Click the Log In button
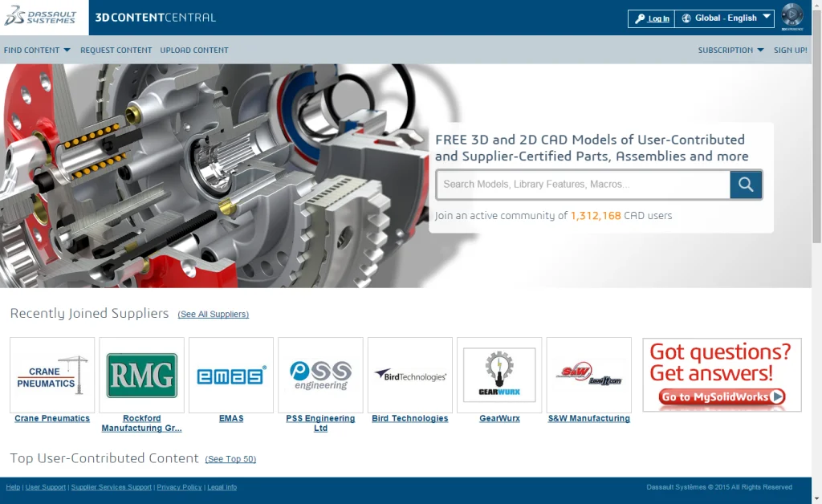Image resolution: width=822 pixels, height=504 pixels. pyautogui.click(x=652, y=18)
